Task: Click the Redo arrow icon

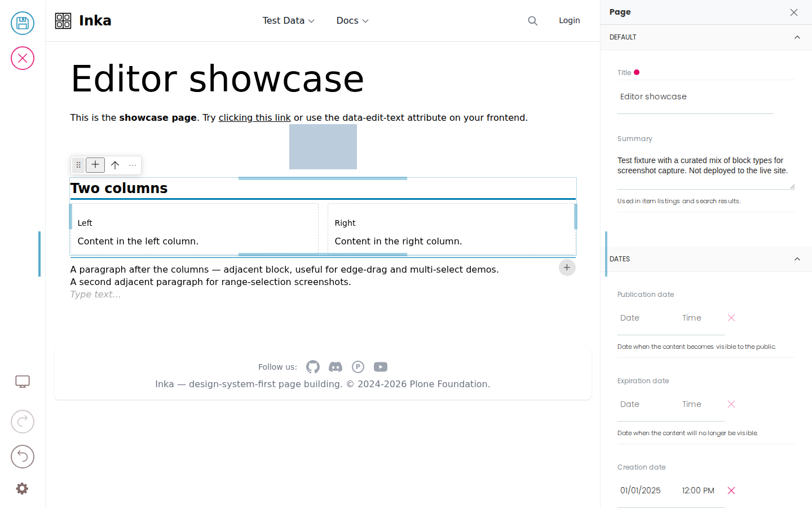Action: point(23,422)
